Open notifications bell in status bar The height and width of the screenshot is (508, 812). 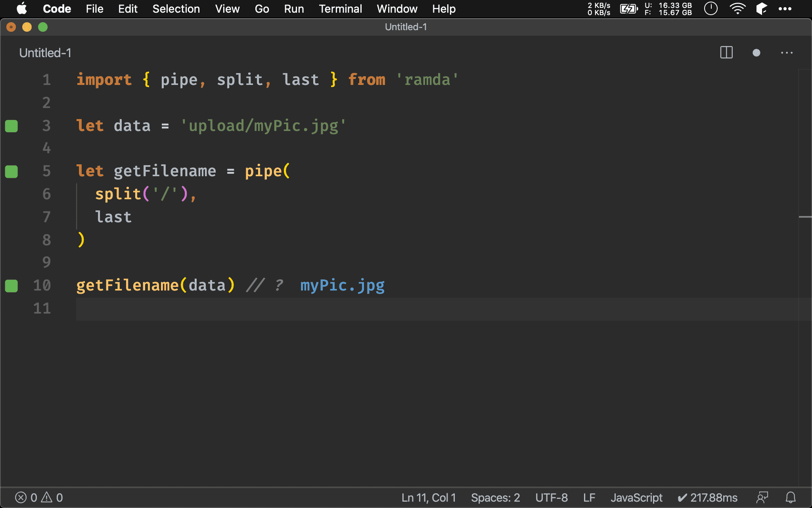coord(791,498)
